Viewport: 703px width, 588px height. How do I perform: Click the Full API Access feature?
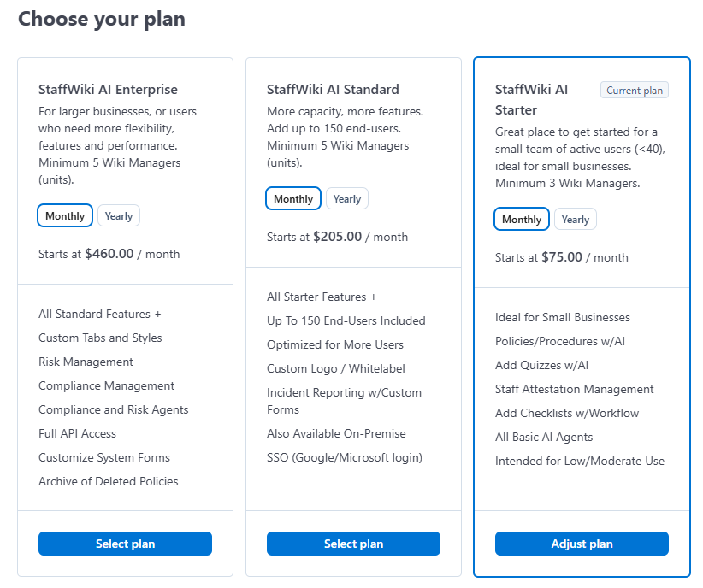tap(77, 434)
